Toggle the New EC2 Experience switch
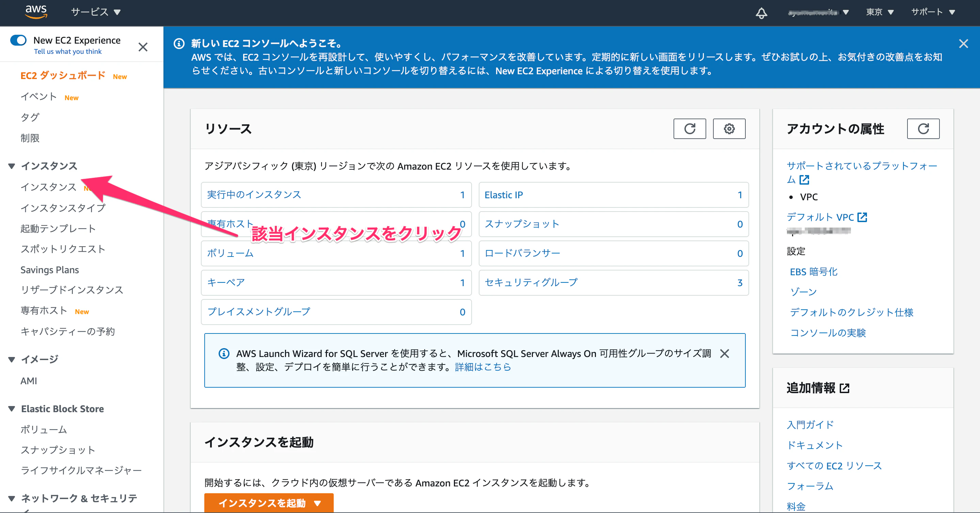 [18, 40]
